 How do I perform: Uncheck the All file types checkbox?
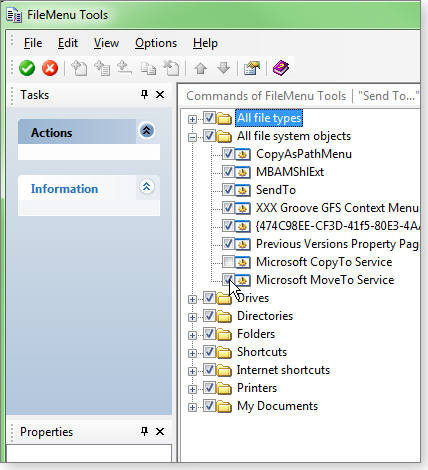tap(209, 117)
